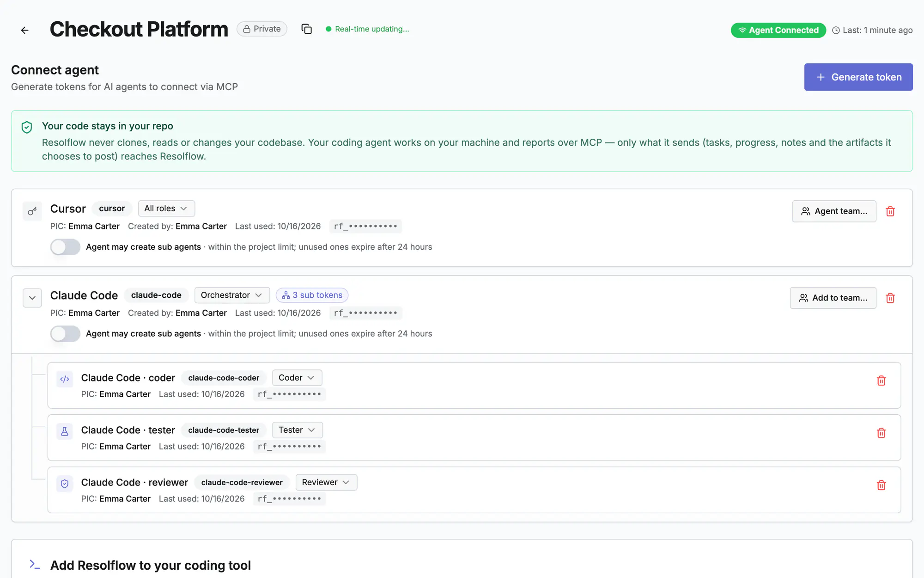
Task: Open the Tester role dropdown
Action: pos(298,430)
